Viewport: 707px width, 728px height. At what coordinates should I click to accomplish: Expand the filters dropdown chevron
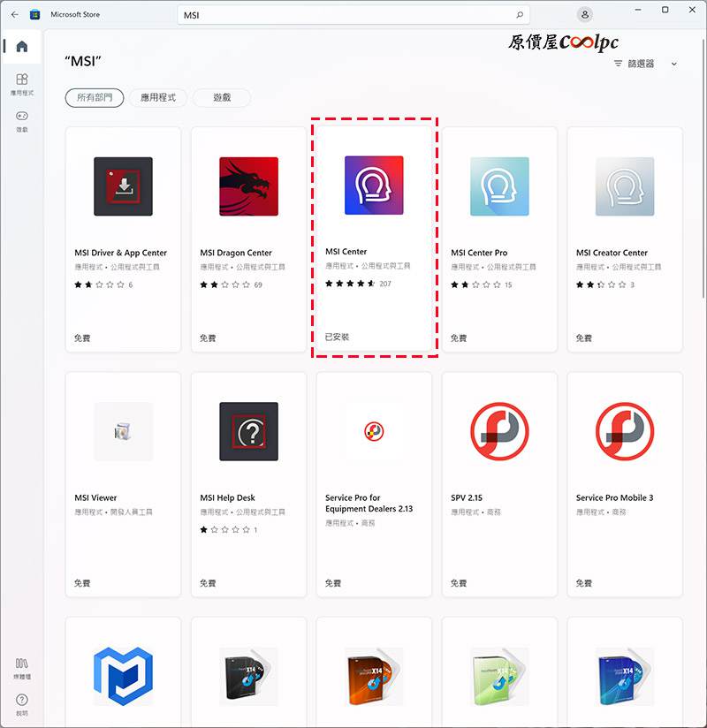(x=674, y=64)
